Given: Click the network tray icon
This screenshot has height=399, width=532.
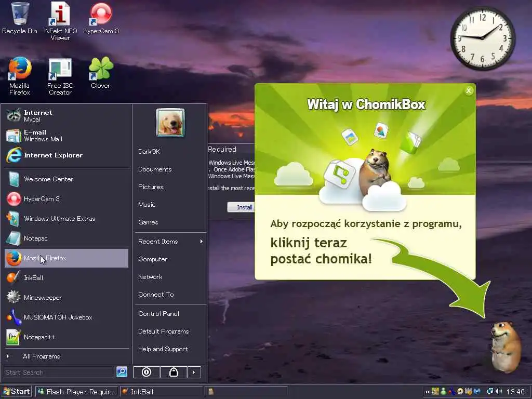Looking at the screenshot, I should pos(490,392).
